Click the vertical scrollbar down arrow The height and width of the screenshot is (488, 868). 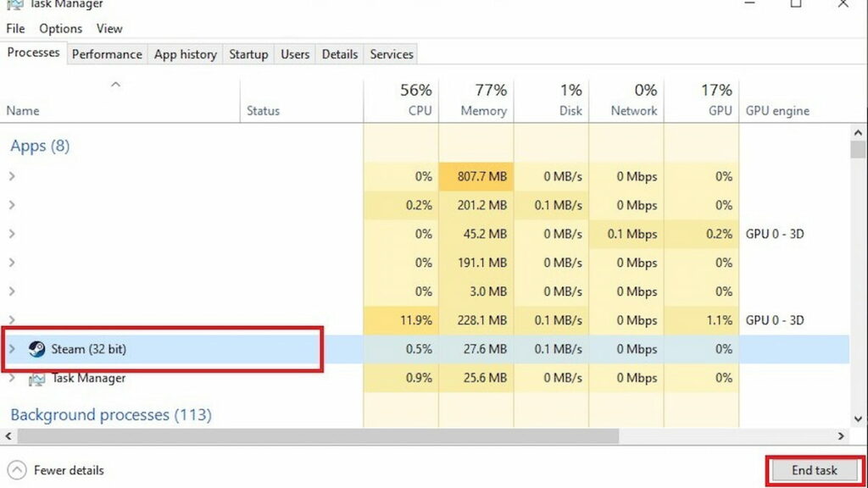(858, 419)
